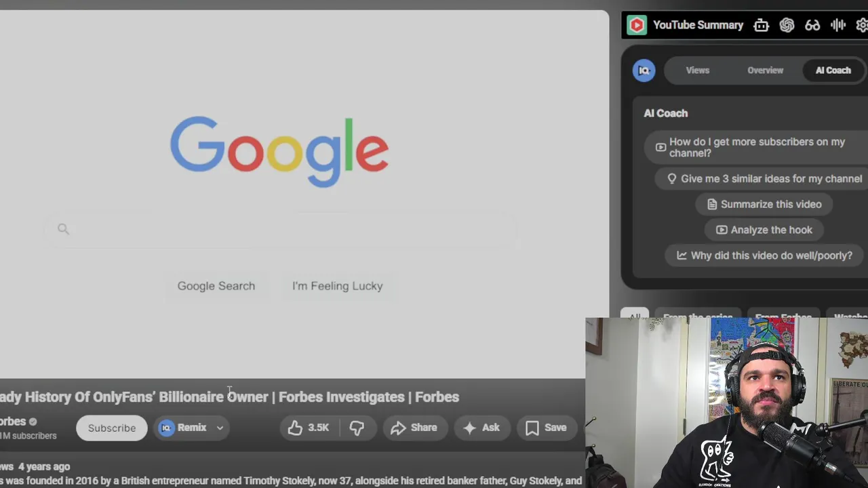Image resolution: width=868 pixels, height=488 pixels.
Task: Switch to the Views tab
Action: tap(697, 70)
